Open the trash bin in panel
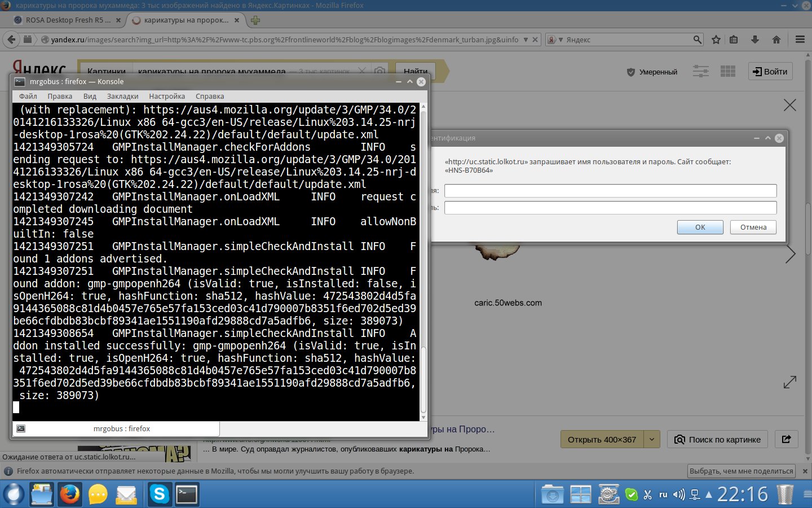812x508 pixels. coord(785,494)
